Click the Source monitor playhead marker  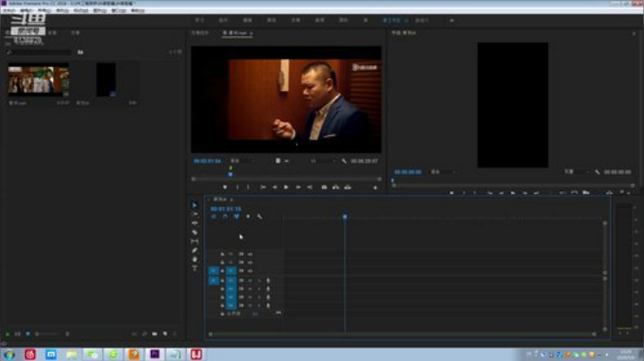231,174
